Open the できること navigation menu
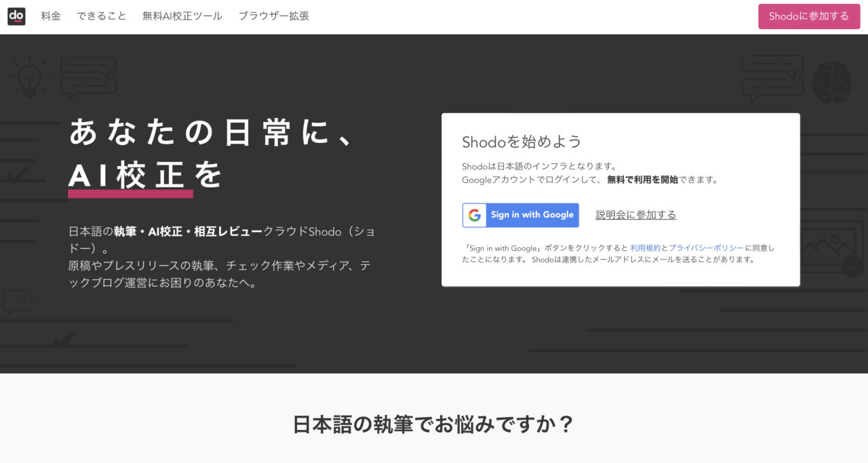The image size is (868, 463). pyautogui.click(x=102, y=16)
